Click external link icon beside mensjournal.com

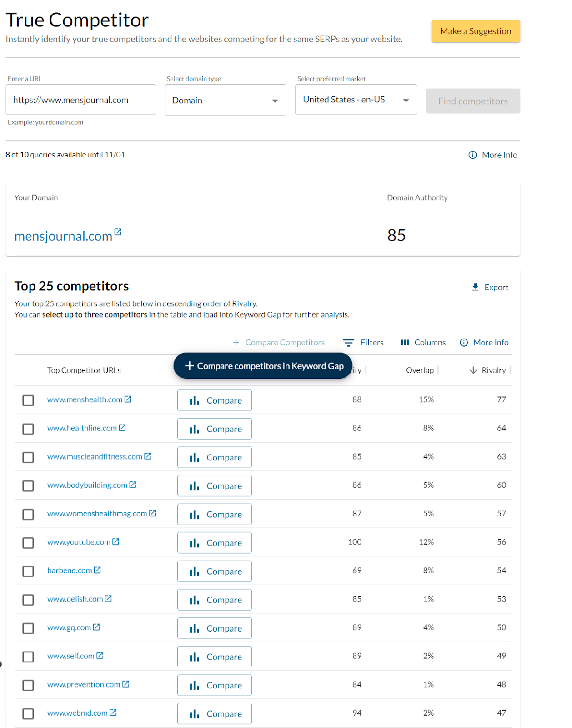[x=118, y=232]
